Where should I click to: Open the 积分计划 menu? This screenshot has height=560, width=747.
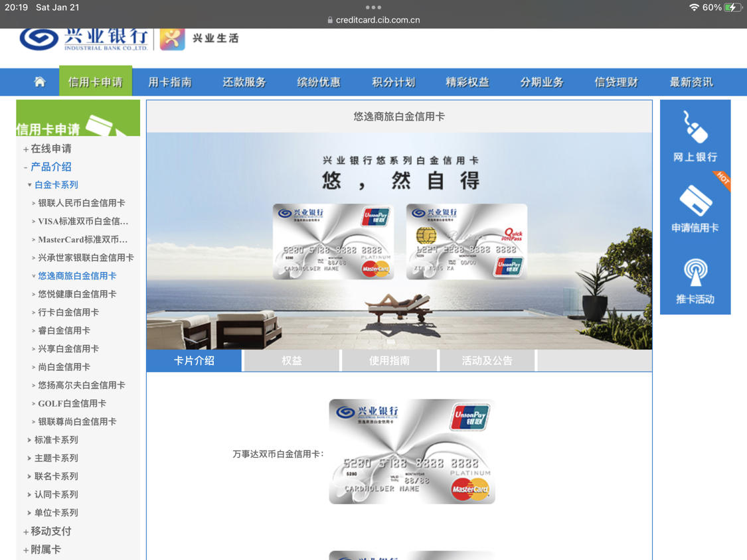click(x=394, y=82)
